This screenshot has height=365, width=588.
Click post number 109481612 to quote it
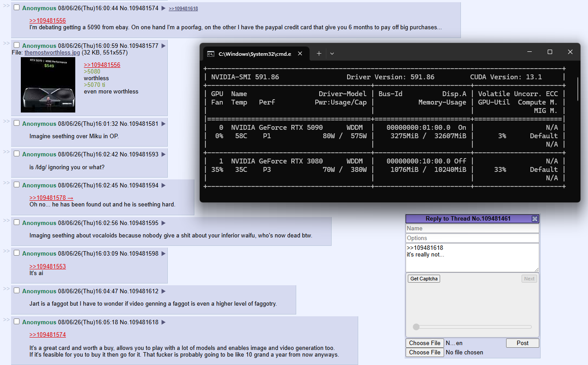(x=143, y=291)
